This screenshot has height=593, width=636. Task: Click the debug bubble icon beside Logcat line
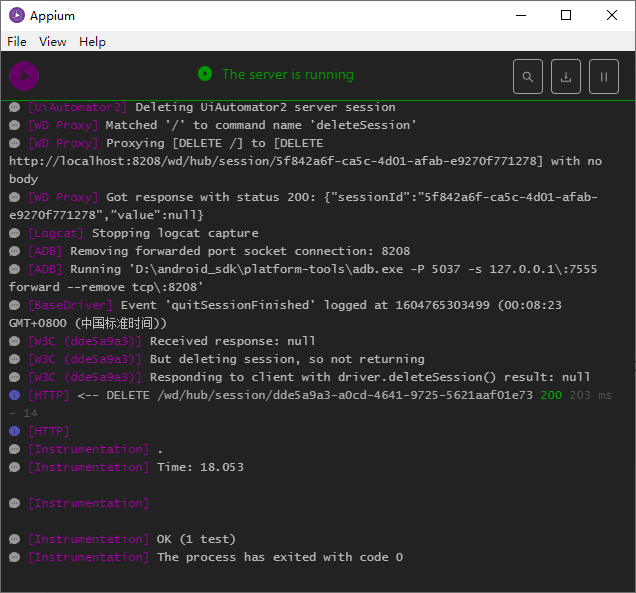coord(15,233)
